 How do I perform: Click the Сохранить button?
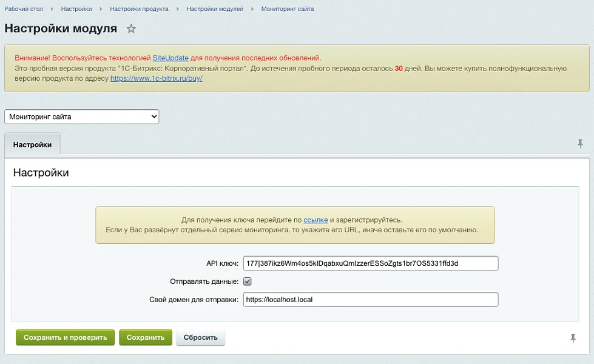coord(146,337)
